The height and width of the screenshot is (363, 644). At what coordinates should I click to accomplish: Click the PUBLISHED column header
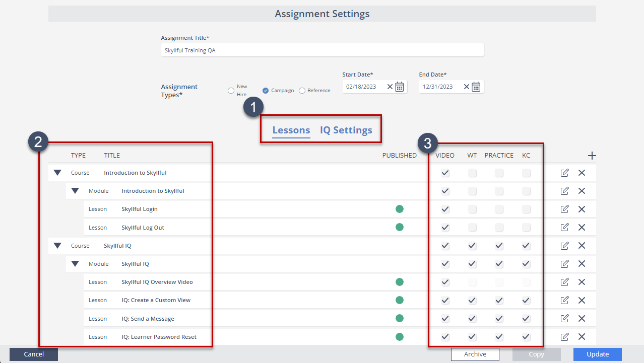(x=400, y=156)
